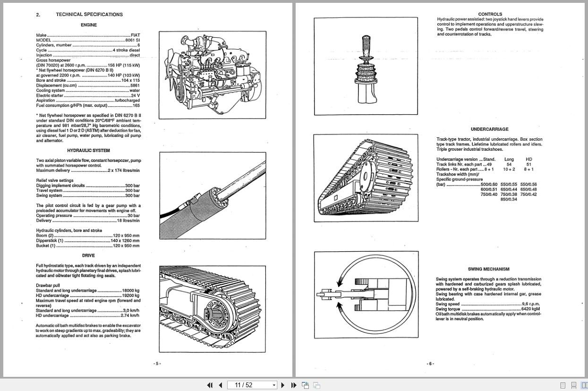
Task: Click the swing mechanism diagram
Action: [366, 295]
